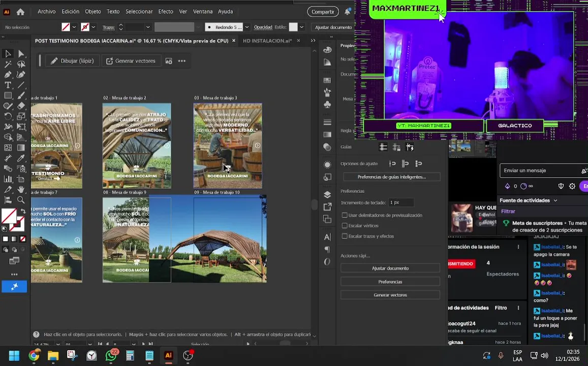Image resolution: width=588 pixels, height=366 pixels.
Task: Click the notifications bell icon
Action: 348,12
